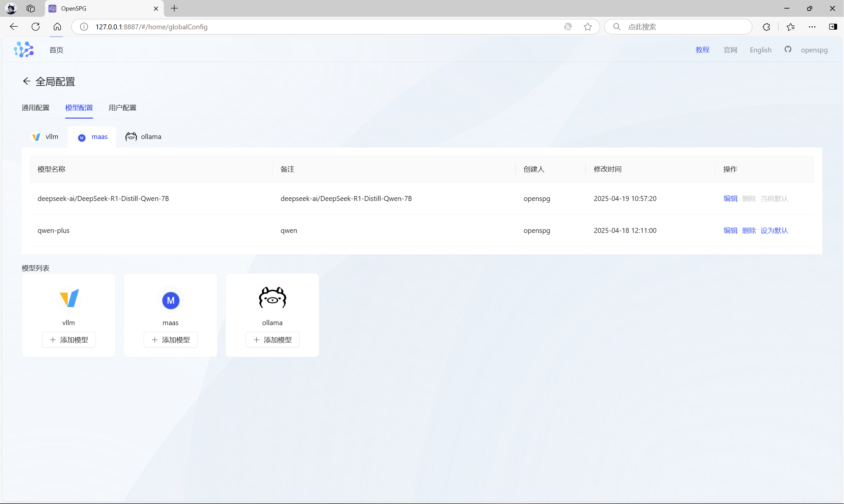Refresh the page with reload icon
This screenshot has width=844, height=504.
(x=36, y=27)
